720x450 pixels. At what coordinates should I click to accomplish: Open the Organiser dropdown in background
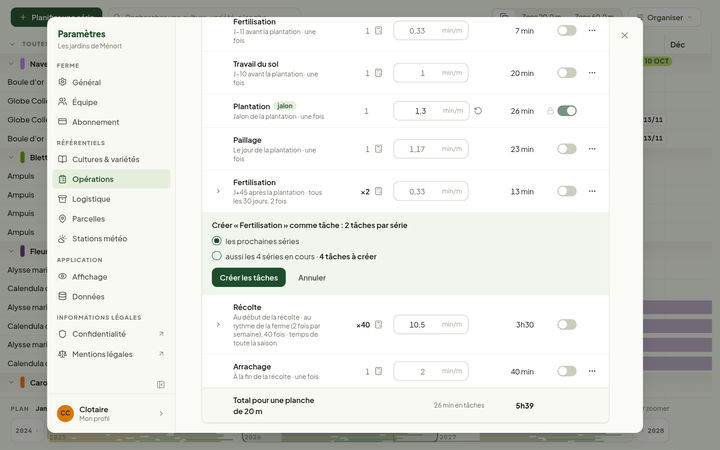(664, 17)
